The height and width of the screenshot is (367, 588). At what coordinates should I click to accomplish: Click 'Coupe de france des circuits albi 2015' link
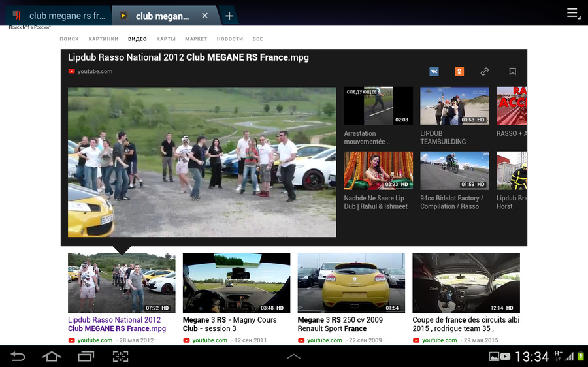[466, 325]
